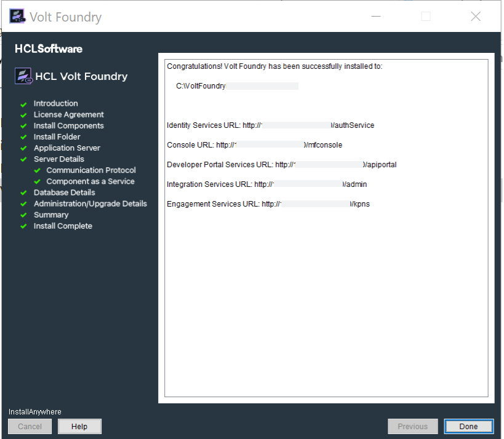Viewport: 504px width, 439px height.
Task: Click the Engagement Services URL line
Action: (268, 204)
